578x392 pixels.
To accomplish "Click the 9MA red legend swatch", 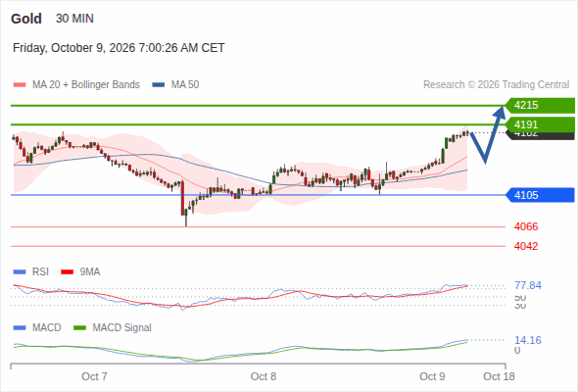I will [x=67, y=272].
